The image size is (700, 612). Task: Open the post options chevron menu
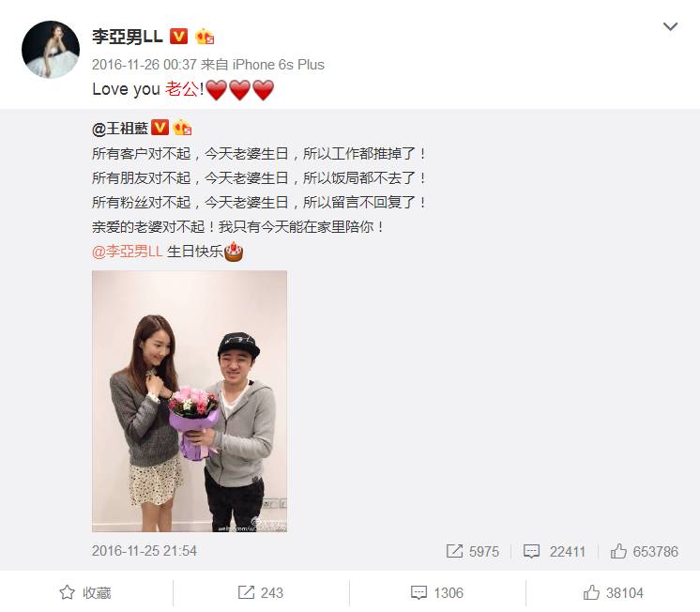click(x=670, y=27)
